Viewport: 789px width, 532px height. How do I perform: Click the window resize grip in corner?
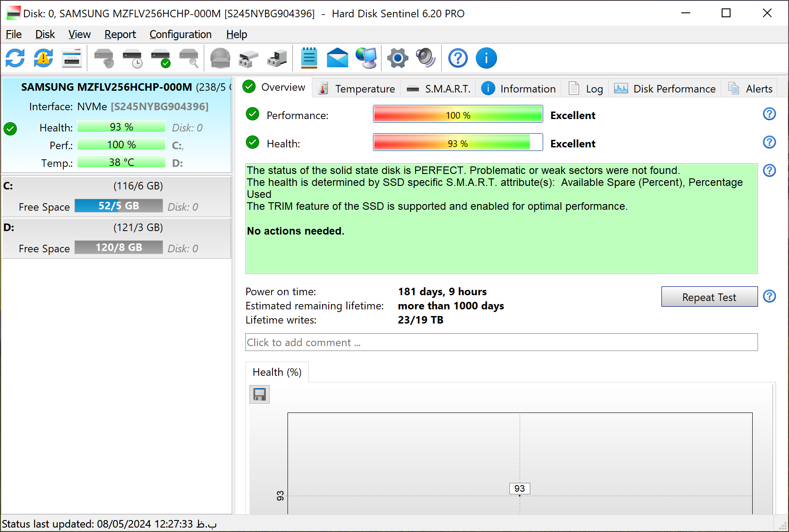pyautogui.click(x=783, y=525)
